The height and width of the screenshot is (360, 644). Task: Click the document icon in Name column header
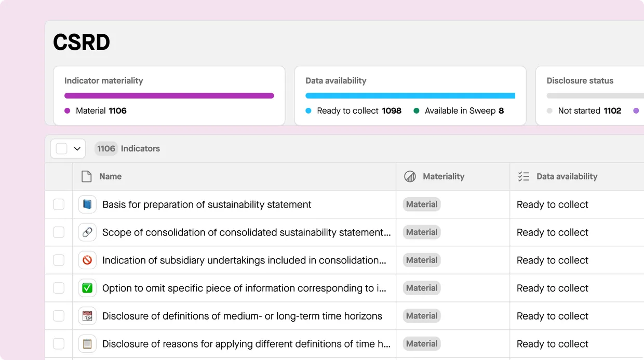(87, 176)
